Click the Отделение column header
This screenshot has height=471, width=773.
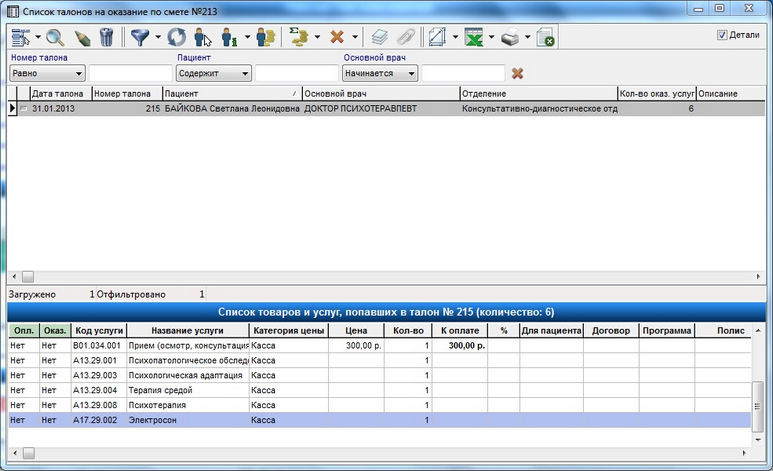coord(538,94)
